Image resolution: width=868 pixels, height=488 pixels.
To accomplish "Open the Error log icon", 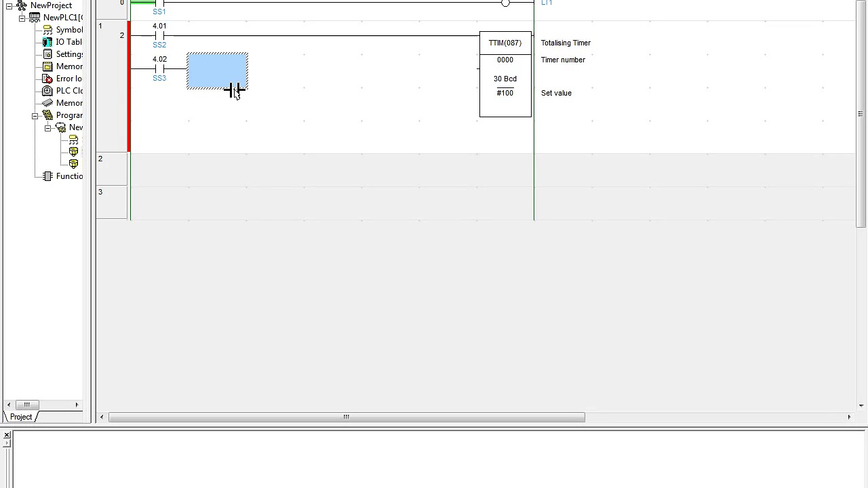I will point(47,79).
